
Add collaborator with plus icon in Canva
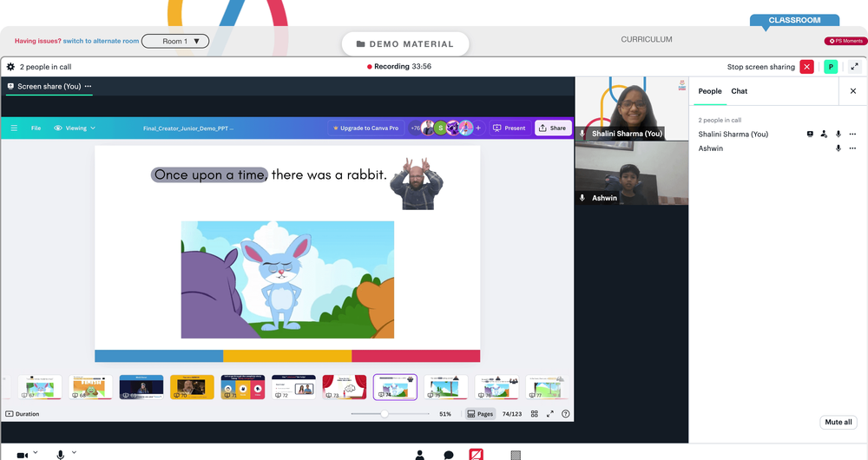tap(478, 128)
